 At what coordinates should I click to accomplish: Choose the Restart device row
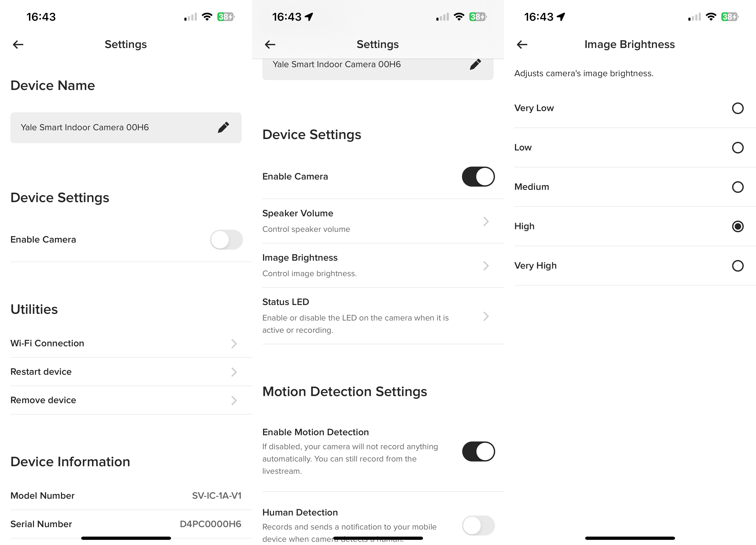[131, 372]
